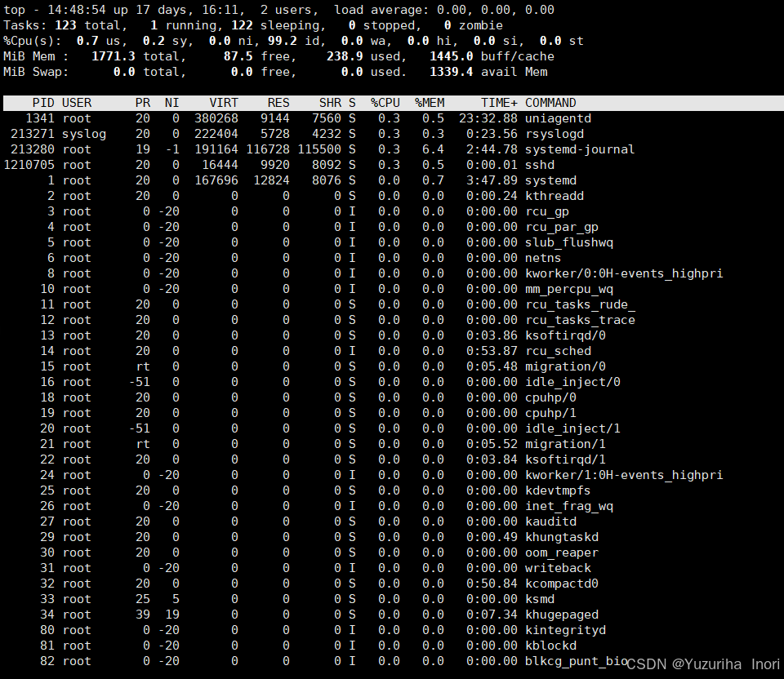Screen dimensions: 784x679
Task: Click the rcu_par_gp command
Action: tap(562, 227)
